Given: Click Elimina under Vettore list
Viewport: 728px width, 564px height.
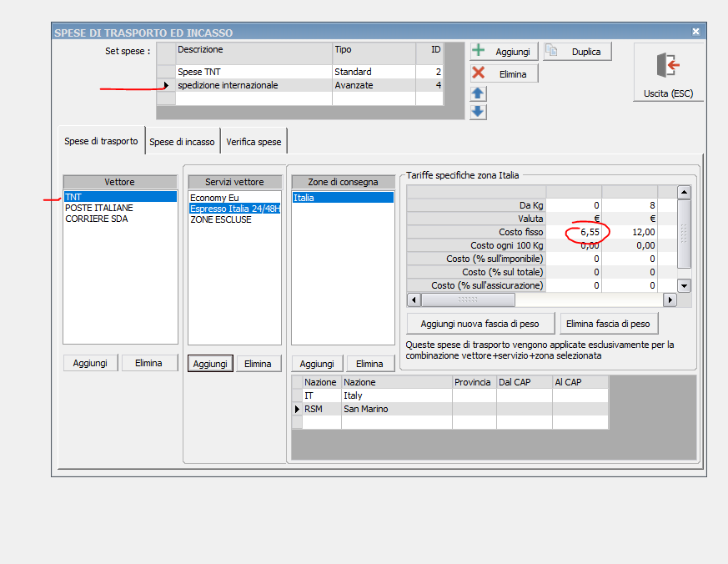Looking at the screenshot, I should pyautogui.click(x=149, y=363).
